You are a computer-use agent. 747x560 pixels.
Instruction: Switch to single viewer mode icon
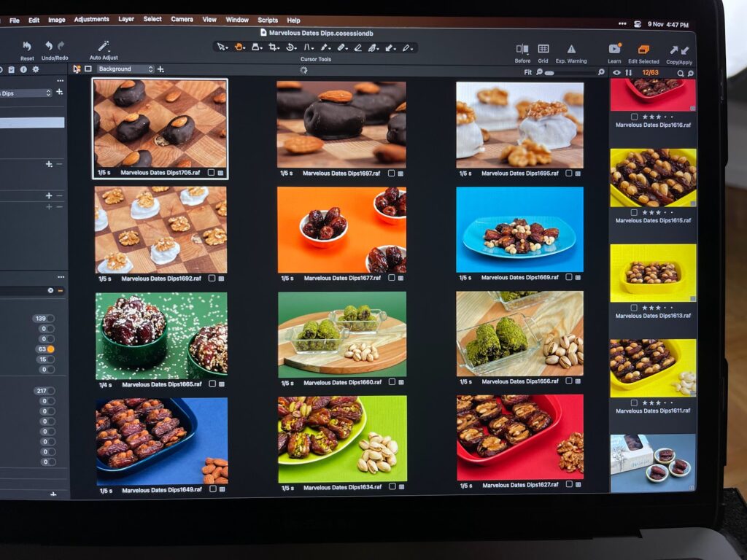click(x=88, y=69)
